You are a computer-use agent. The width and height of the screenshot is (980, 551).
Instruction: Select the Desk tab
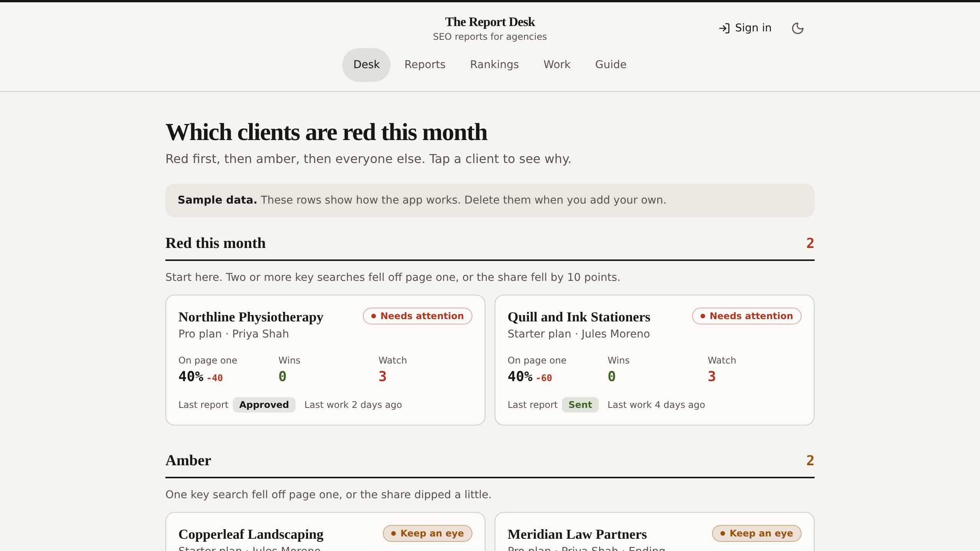coord(366,65)
